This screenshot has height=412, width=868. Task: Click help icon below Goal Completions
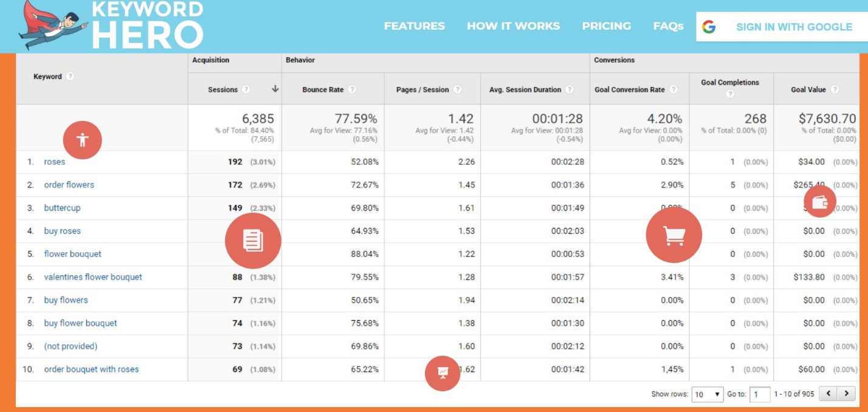730,94
